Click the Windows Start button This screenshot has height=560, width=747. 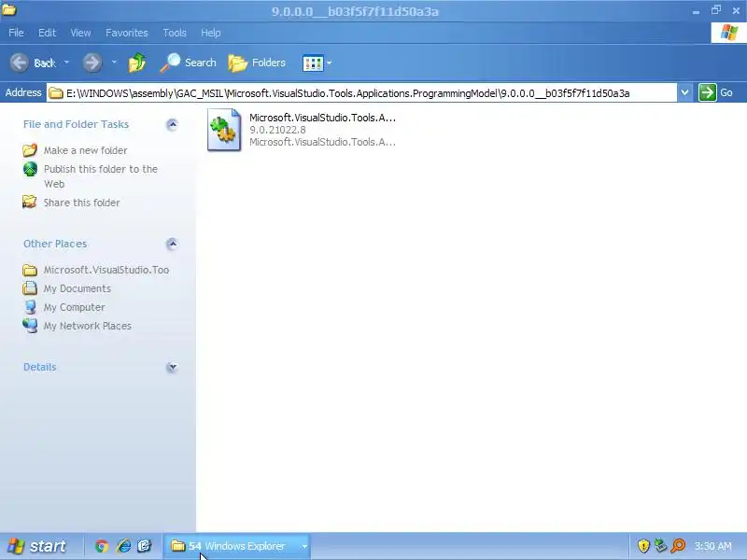coord(37,546)
